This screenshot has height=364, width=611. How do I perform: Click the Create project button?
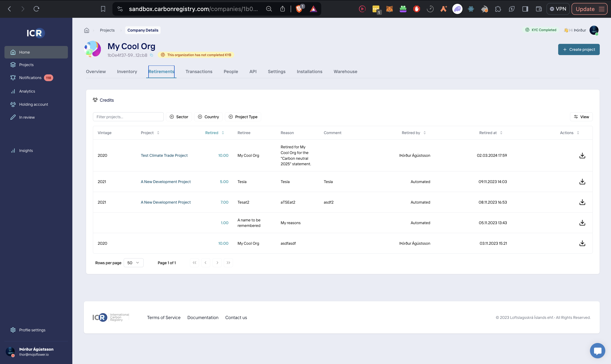tap(579, 50)
